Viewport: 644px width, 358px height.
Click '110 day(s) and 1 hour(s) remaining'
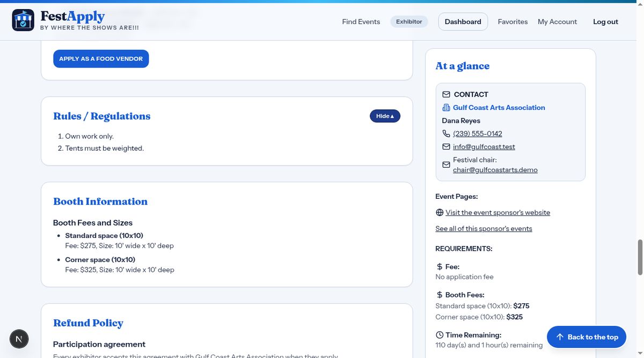(489, 345)
